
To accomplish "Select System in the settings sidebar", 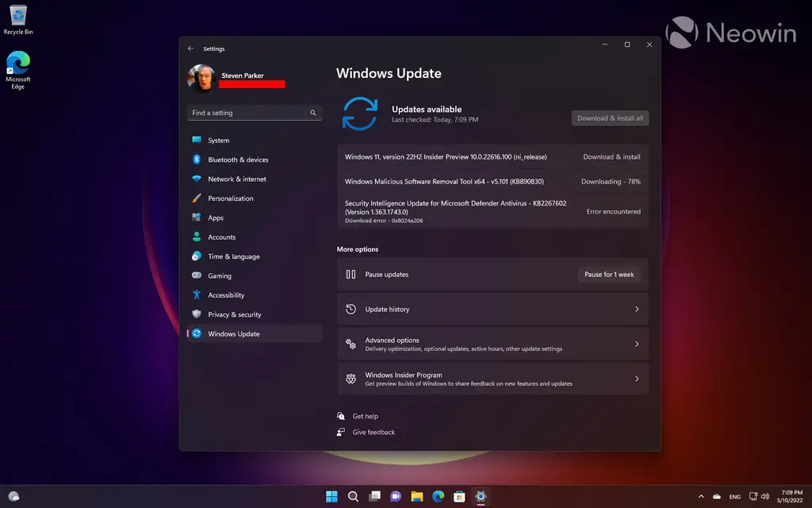I will point(219,140).
